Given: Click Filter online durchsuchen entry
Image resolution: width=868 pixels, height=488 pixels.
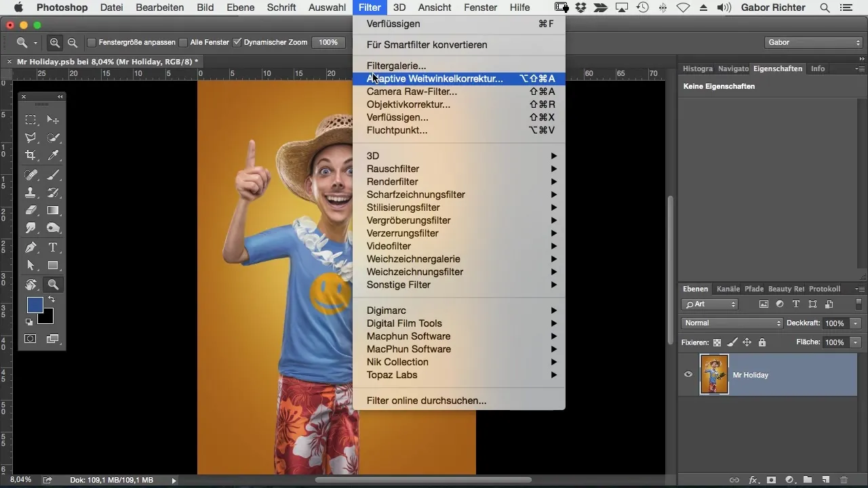Looking at the screenshot, I should 459,401.
